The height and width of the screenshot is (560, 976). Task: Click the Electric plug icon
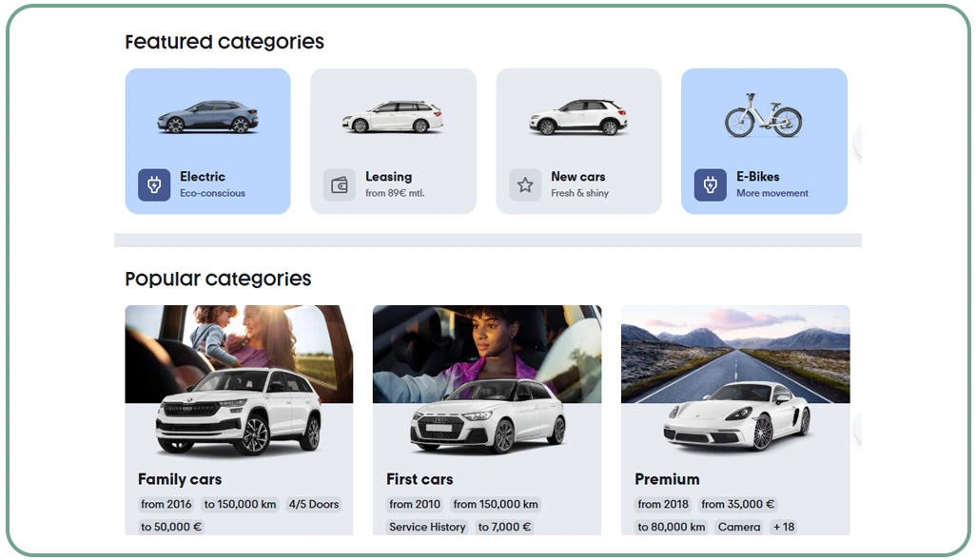coord(154,184)
